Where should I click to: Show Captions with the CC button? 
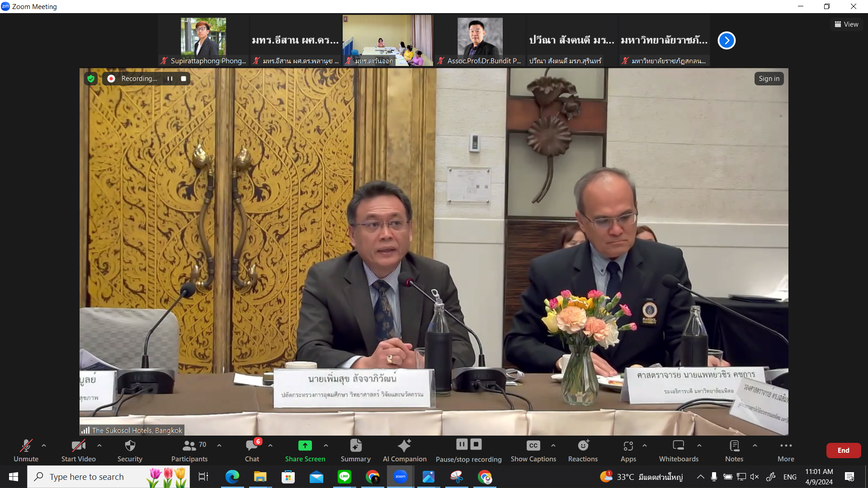tap(533, 450)
